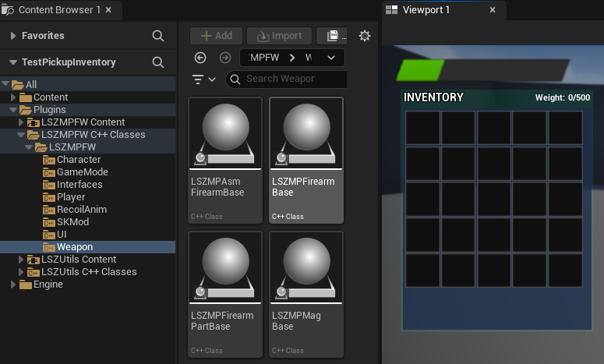Collapse the LSZMPFW C++ Classes folder

[x=21, y=135]
